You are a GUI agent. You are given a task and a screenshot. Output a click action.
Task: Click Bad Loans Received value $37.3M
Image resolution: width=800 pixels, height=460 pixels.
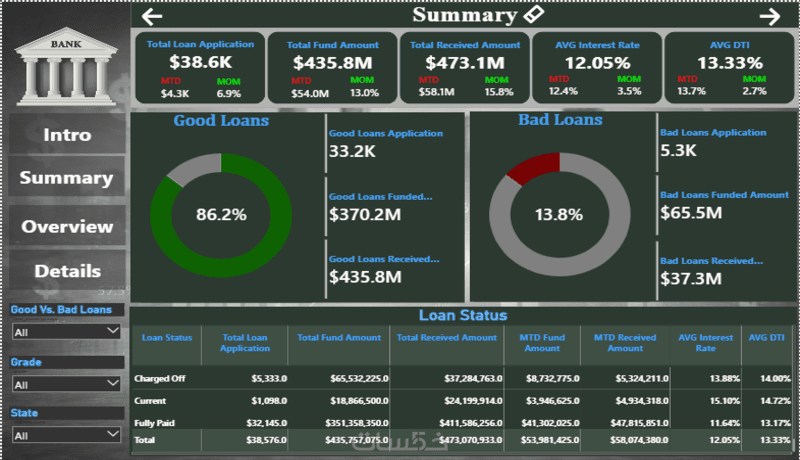691,279
